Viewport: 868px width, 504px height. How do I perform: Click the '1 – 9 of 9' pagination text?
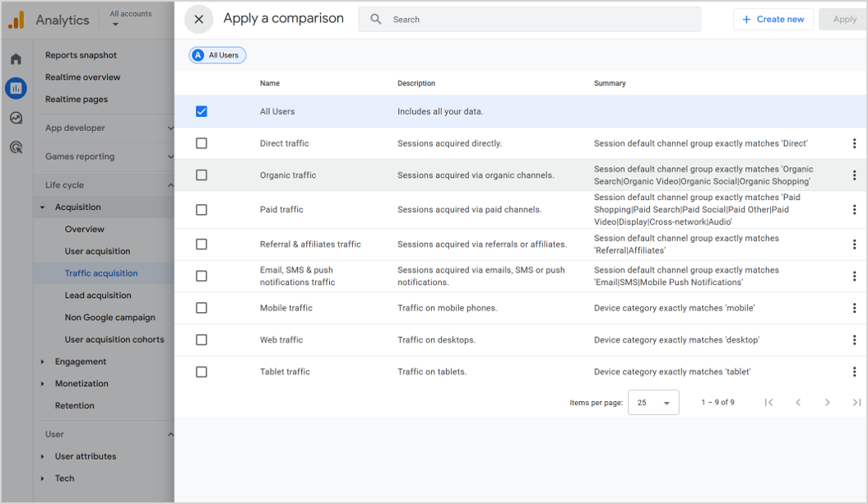(717, 403)
